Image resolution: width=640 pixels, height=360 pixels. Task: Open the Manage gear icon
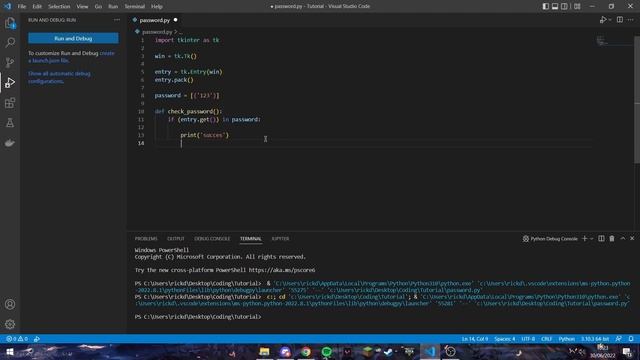click(10, 324)
